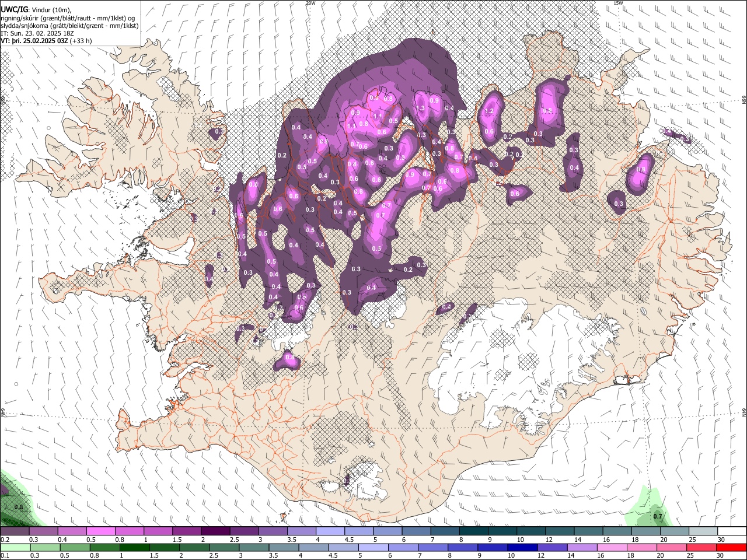This screenshot has width=747, height=560.
Task: Click the '0.8' value in the bottom-left green area
Action: (18, 508)
